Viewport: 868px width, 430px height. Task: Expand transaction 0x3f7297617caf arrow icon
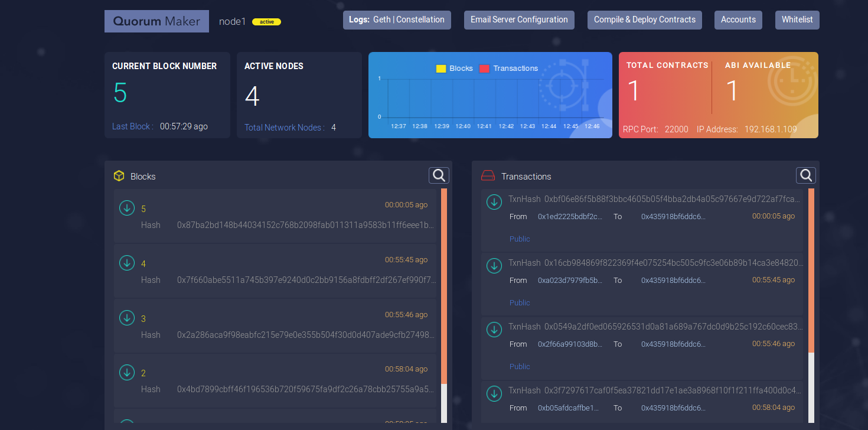(494, 393)
